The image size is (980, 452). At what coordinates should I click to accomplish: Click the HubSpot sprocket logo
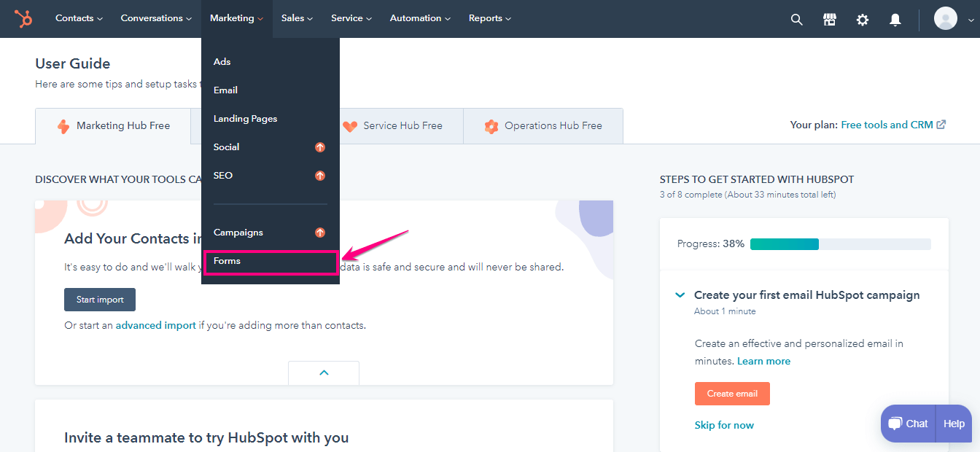(x=23, y=18)
